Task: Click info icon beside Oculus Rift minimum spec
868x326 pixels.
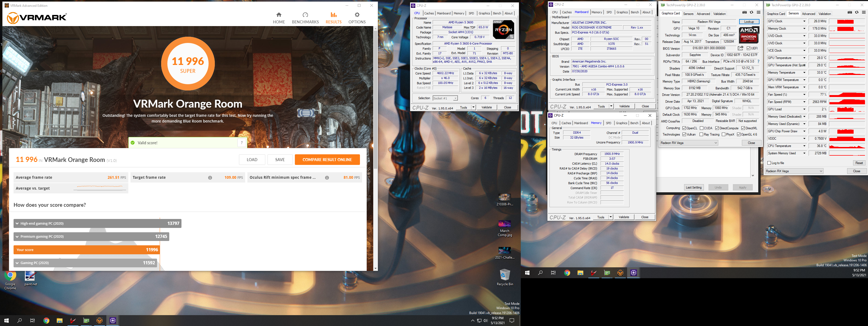Action: point(327,177)
